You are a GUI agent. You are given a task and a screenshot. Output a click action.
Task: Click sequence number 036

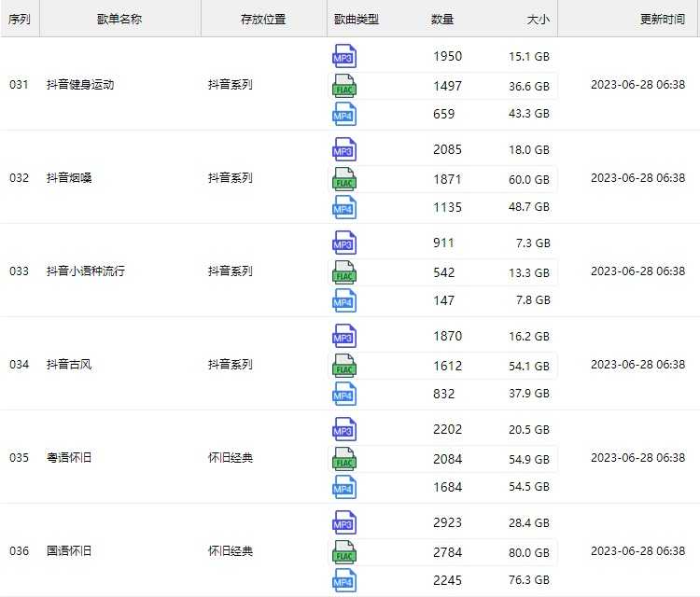pyautogui.click(x=19, y=550)
